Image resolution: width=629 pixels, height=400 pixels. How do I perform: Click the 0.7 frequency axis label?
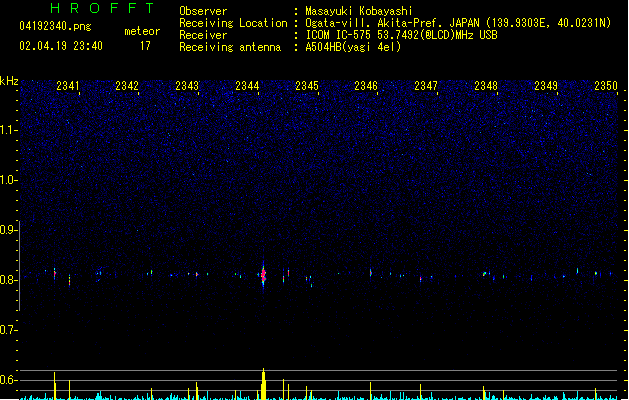point(8,330)
